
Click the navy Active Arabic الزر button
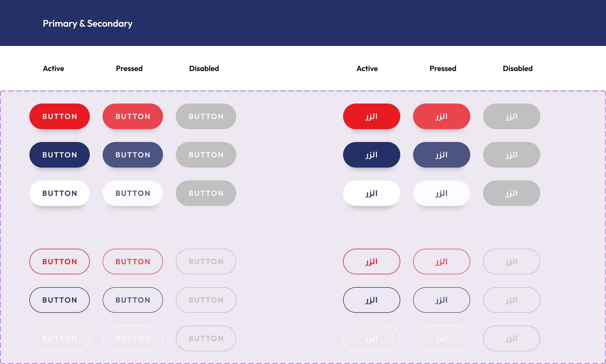[x=371, y=155]
